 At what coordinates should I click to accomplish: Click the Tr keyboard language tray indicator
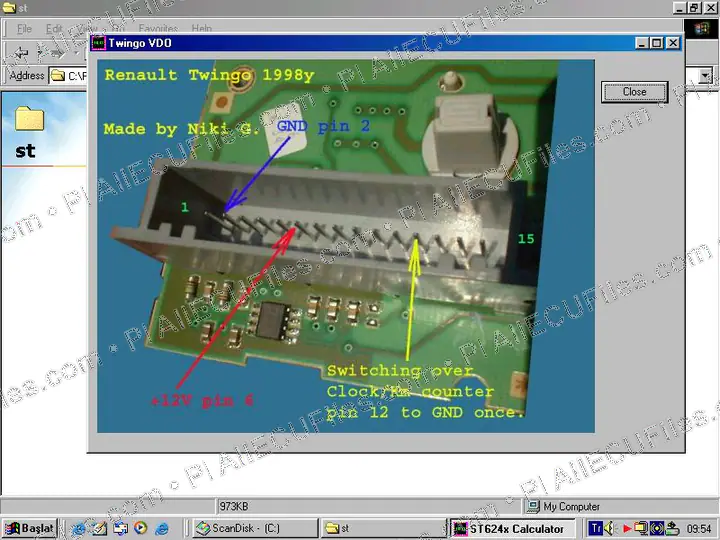pyautogui.click(x=596, y=529)
